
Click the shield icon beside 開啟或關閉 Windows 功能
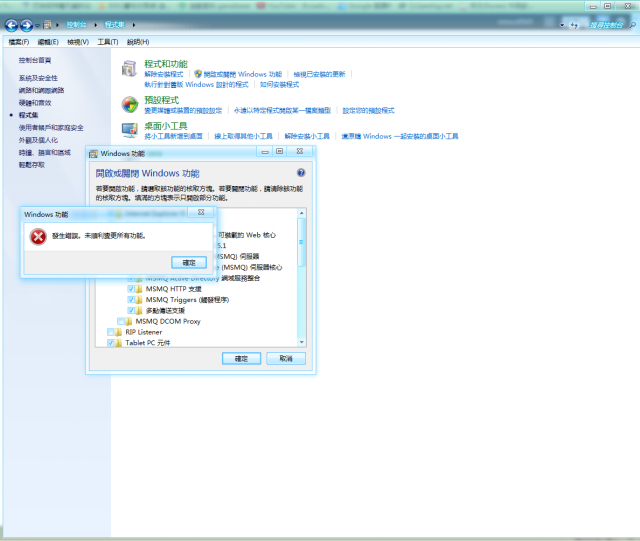pyautogui.click(x=198, y=74)
